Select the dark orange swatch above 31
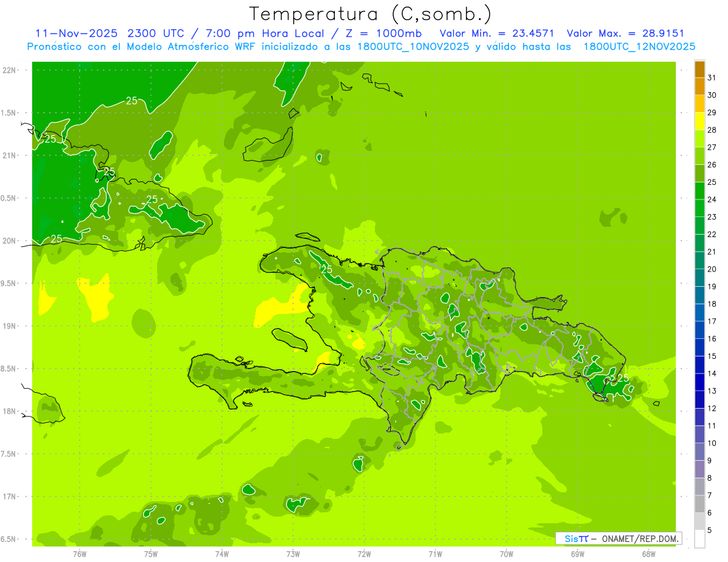728x562 pixels. [699, 69]
